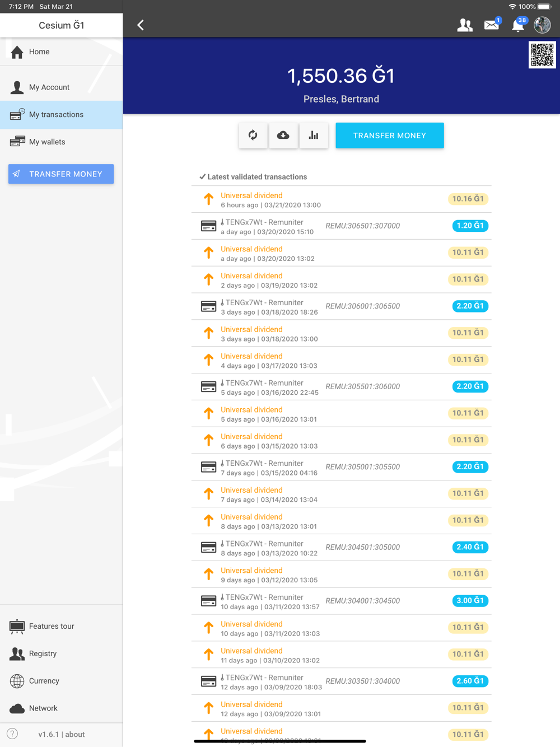Open Universal dividend from 03/10/2020 13:02
The image size is (560, 747).
click(x=342, y=655)
